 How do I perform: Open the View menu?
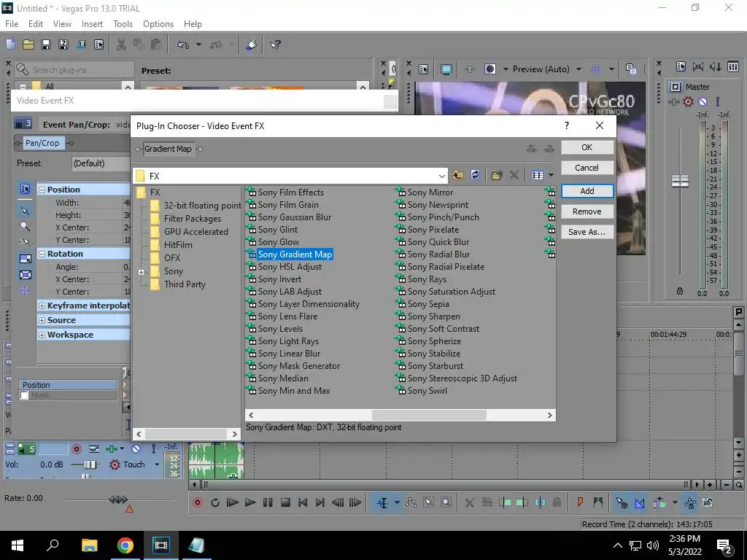pyautogui.click(x=62, y=24)
